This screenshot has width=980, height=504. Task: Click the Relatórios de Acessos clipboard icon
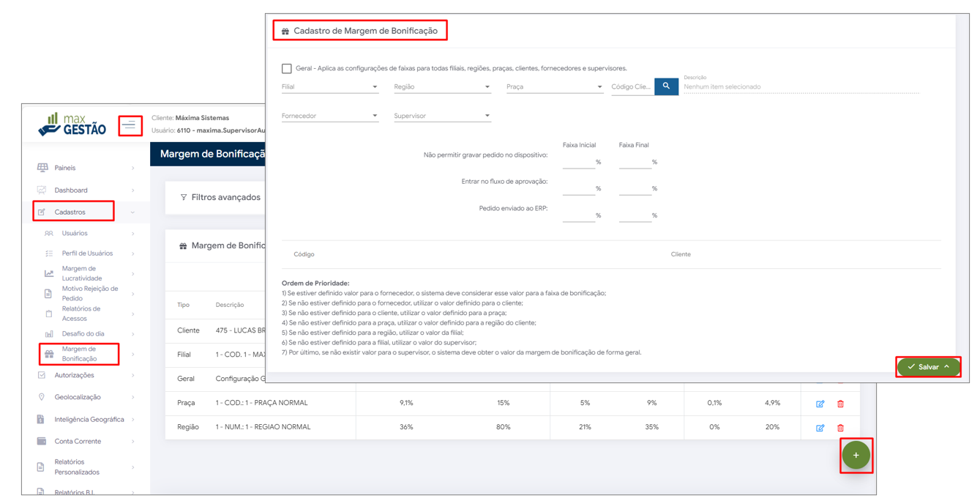click(49, 314)
